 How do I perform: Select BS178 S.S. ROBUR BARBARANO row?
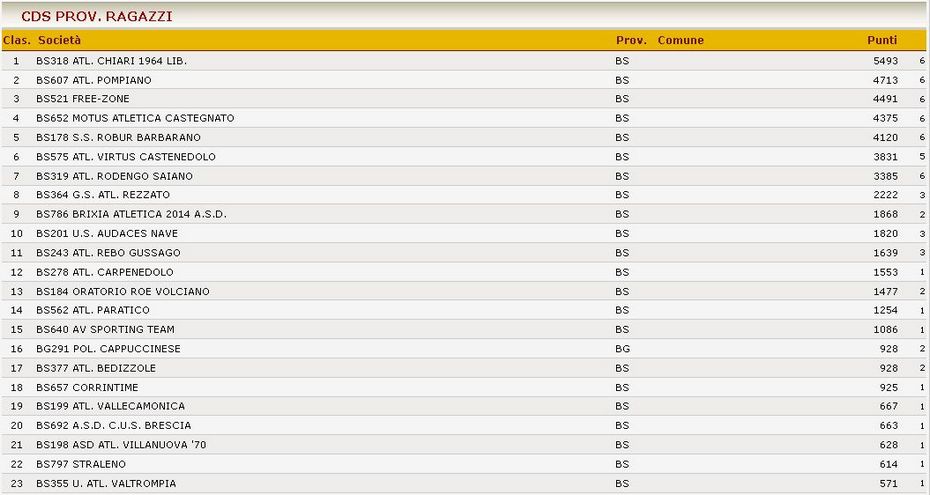(x=465, y=138)
